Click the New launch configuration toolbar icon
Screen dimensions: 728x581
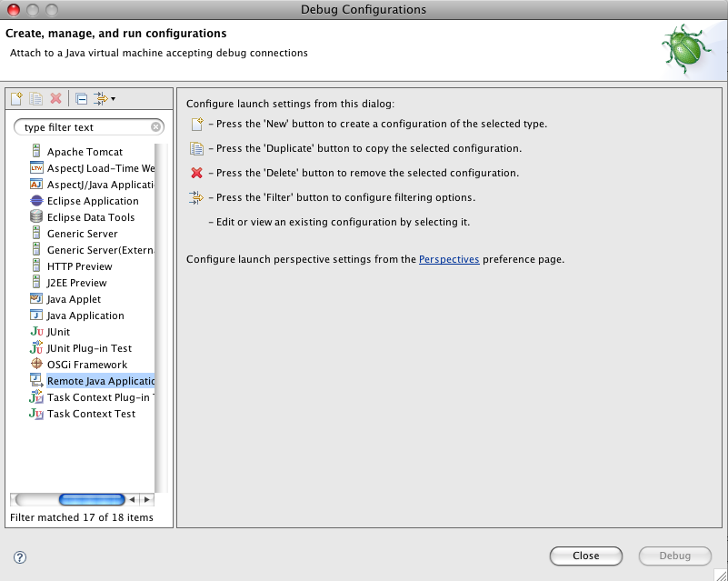point(16,98)
